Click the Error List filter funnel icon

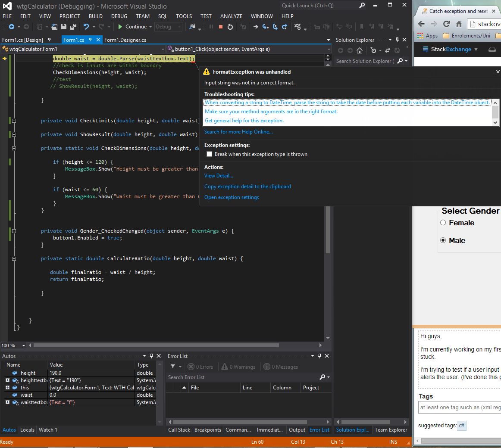click(x=173, y=367)
